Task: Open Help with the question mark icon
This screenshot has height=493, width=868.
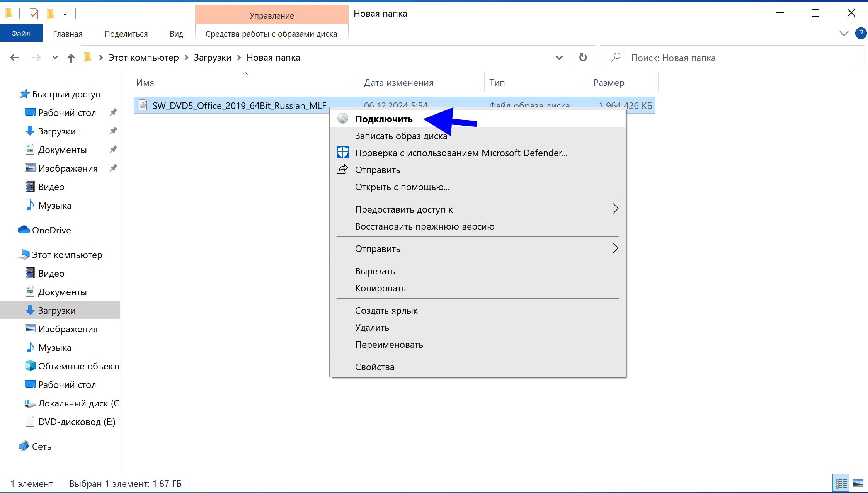Action: 861,34
